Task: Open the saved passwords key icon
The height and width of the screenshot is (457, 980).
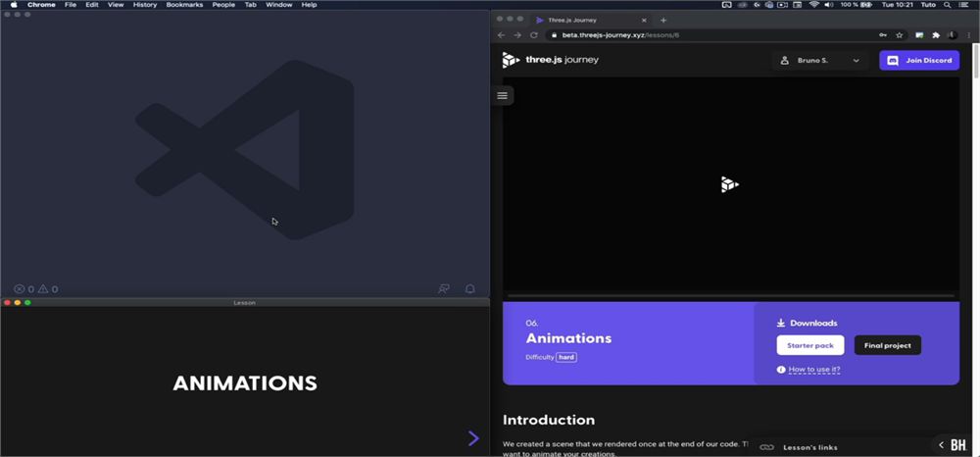Action: pos(883,35)
